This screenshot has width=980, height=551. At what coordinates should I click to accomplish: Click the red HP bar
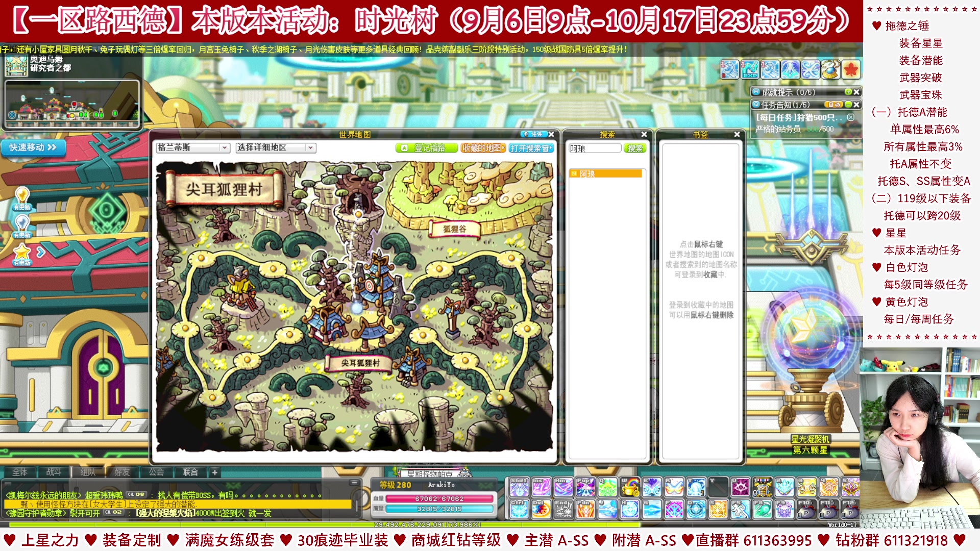point(439,499)
